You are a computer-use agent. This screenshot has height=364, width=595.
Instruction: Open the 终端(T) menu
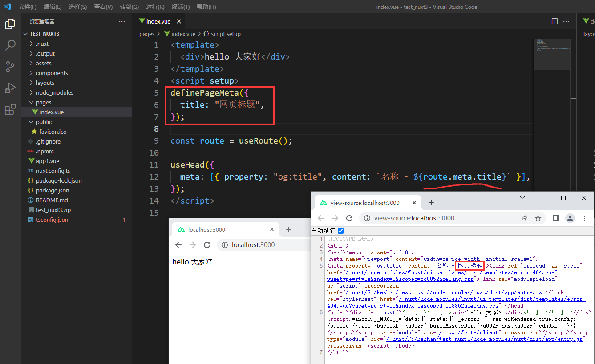click(x=181, y=7)
